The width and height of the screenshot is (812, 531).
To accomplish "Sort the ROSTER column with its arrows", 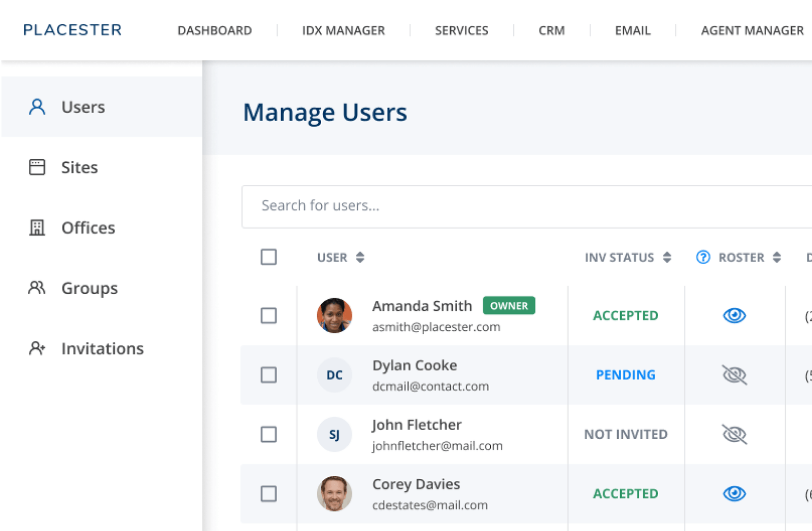I will pos(776,257).
